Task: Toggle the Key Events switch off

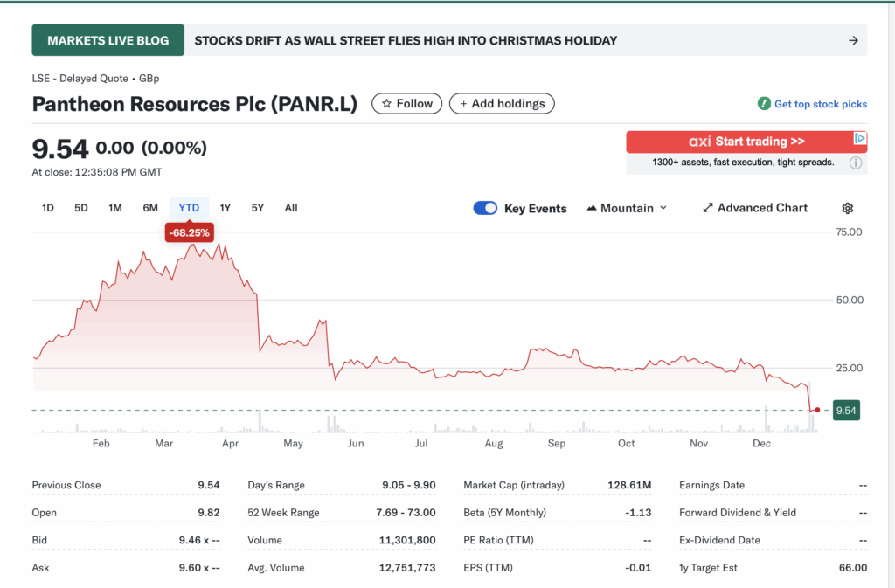Action: [485, 208]
